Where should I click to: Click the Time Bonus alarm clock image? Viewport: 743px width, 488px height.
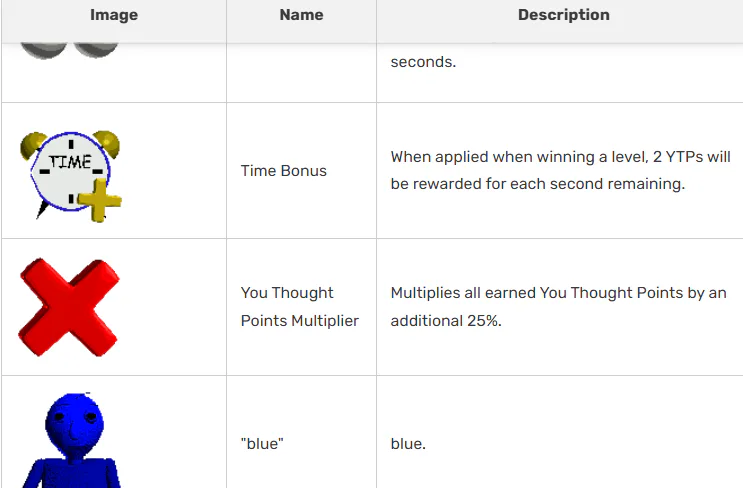coord(70,172)
